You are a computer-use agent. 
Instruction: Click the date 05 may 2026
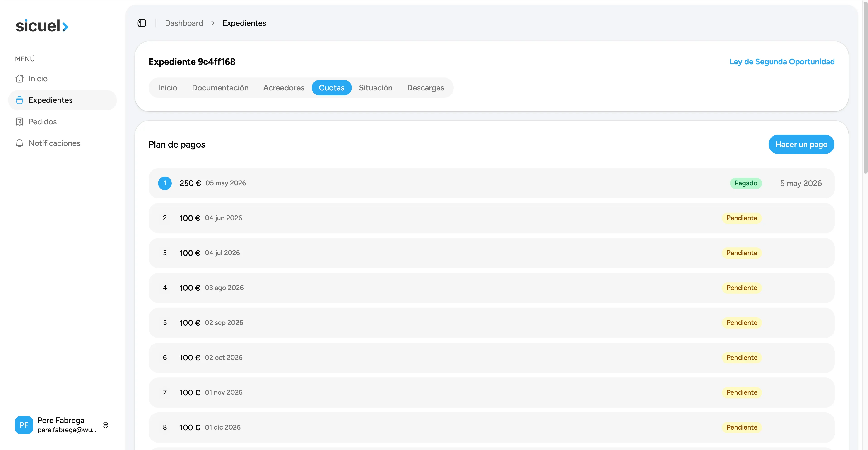(226, 183)
